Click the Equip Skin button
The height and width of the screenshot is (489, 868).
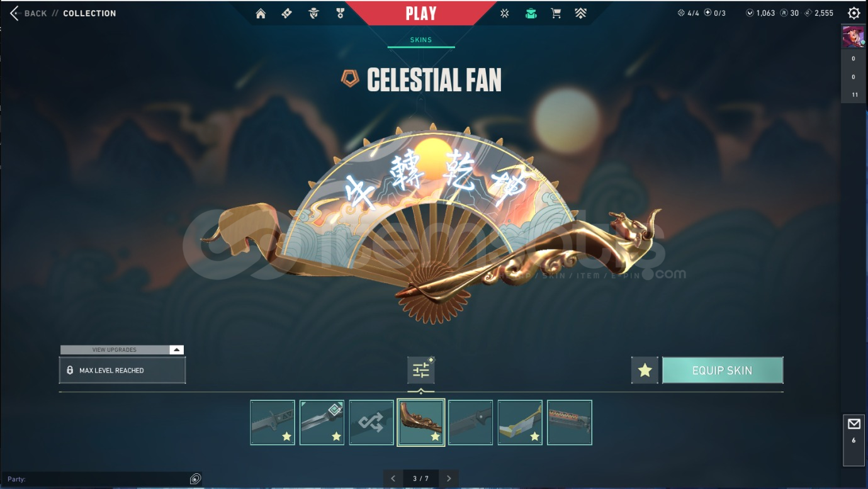[723, 371]
